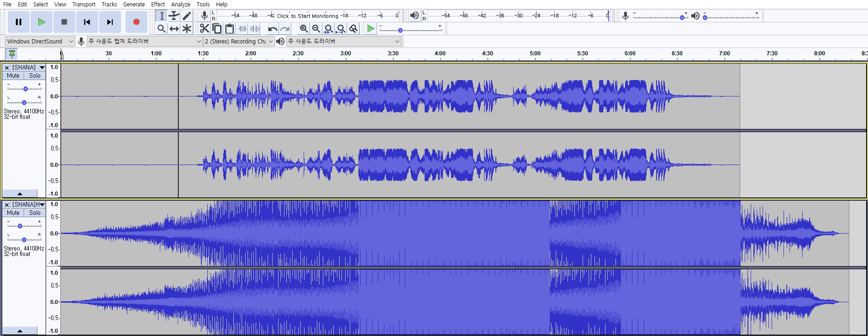Click the red Record button
868x336 pixels.
[136, 22]
